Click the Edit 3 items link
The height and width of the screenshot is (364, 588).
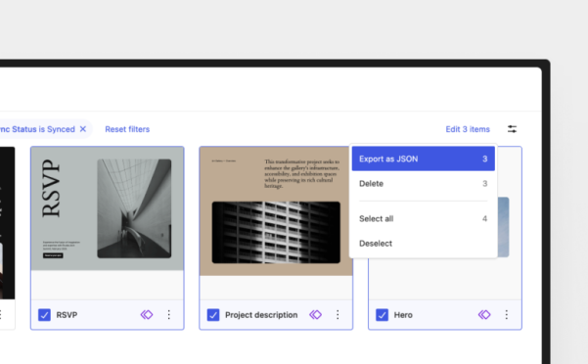tap(468, 129)
